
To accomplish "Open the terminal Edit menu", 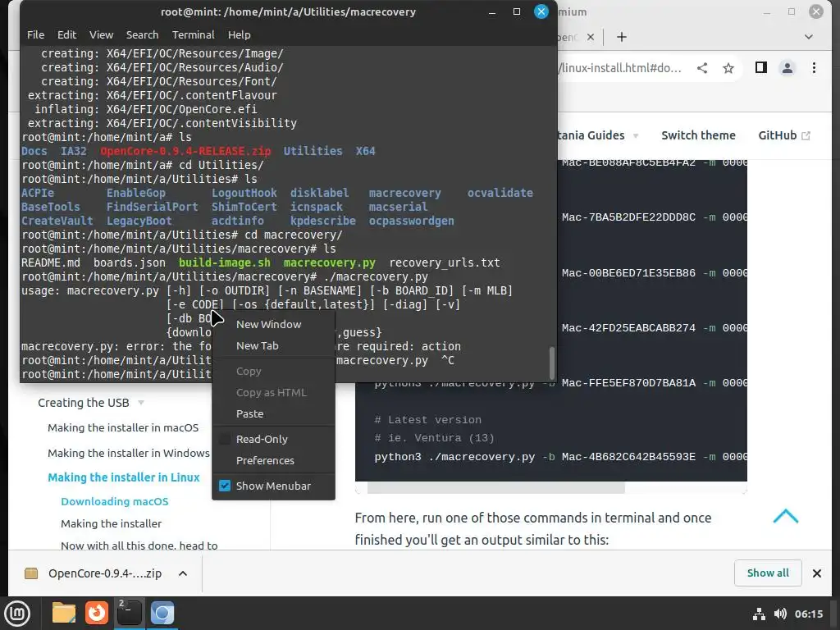I will [x=67, y=34].
